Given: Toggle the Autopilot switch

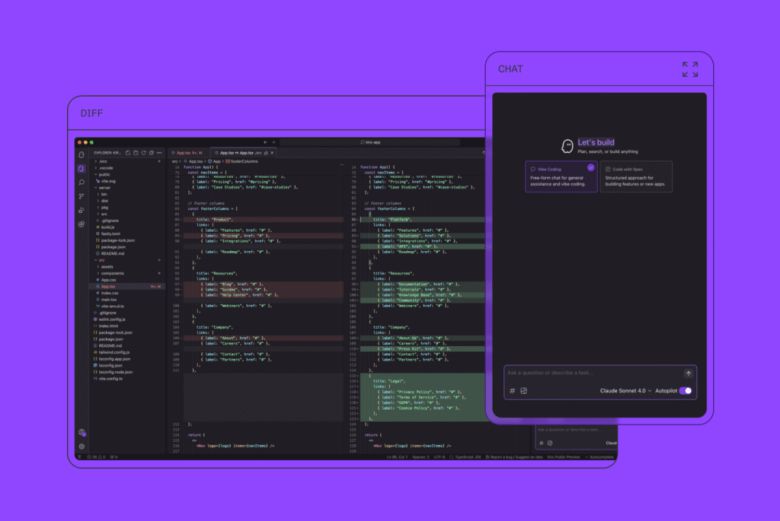Looking at the screenshot, I should click(686, 391).
